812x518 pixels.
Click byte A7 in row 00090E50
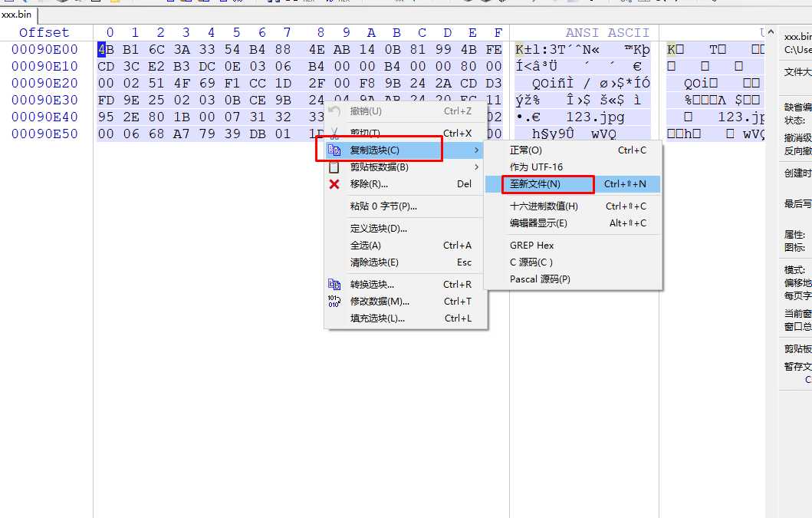point(181,134)
